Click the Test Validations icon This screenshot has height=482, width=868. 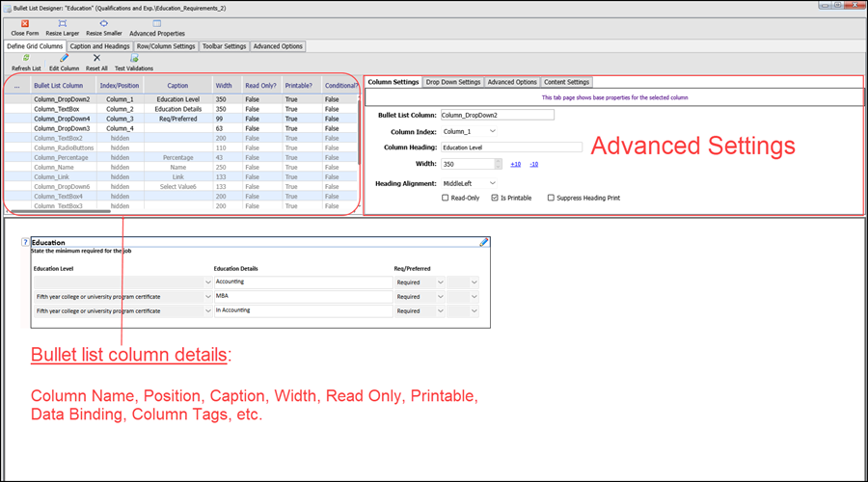tap(134, 58)
